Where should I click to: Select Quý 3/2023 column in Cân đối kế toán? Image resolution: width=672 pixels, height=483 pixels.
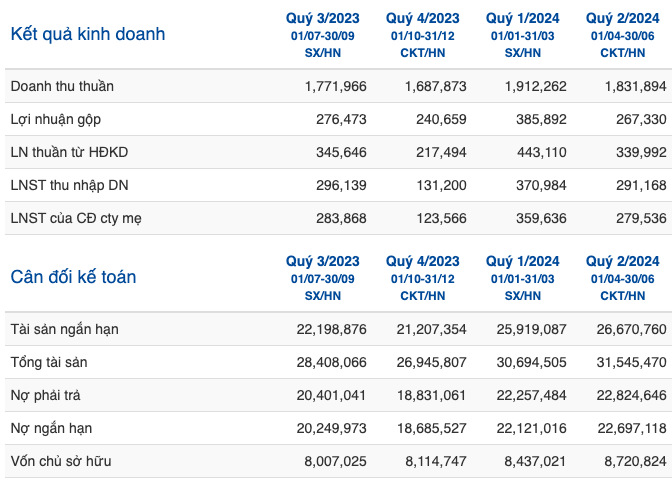(x=323, y=261)
